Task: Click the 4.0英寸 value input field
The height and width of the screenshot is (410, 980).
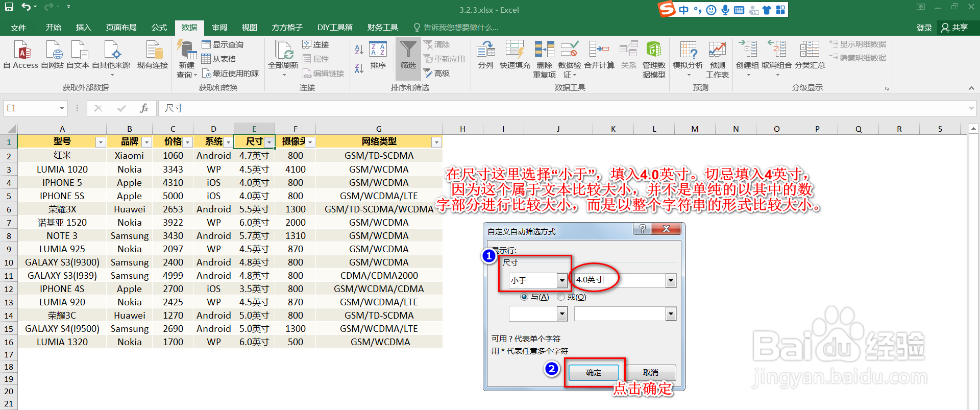Action: coord(620,280)
